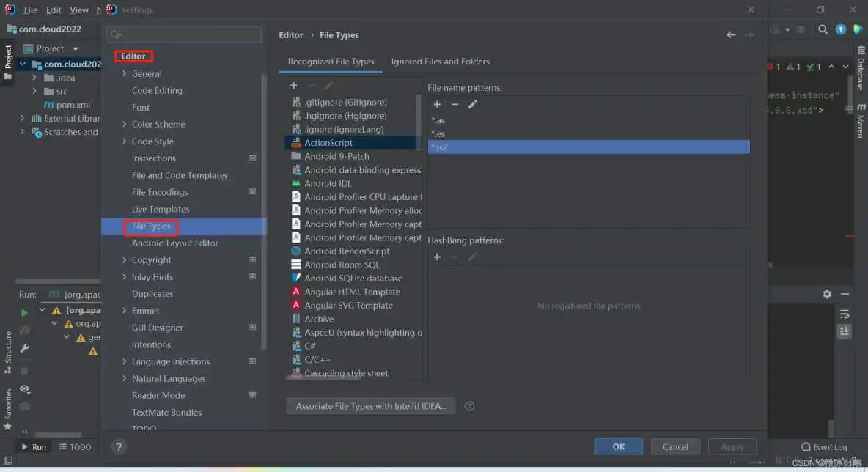
Task: Open the File menu
Action: click(x=30, y=10)
